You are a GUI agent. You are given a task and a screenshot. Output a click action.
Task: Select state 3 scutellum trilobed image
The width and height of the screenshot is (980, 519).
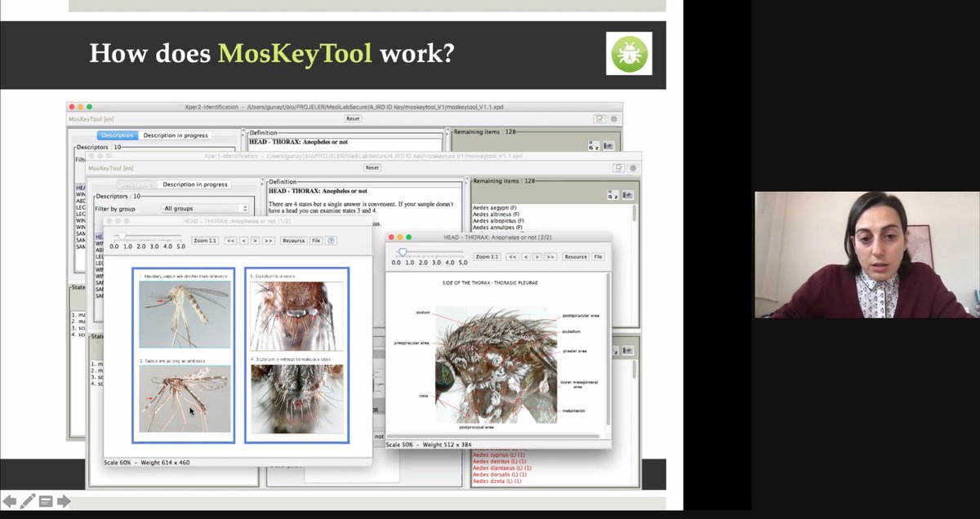tap(296, 316)
